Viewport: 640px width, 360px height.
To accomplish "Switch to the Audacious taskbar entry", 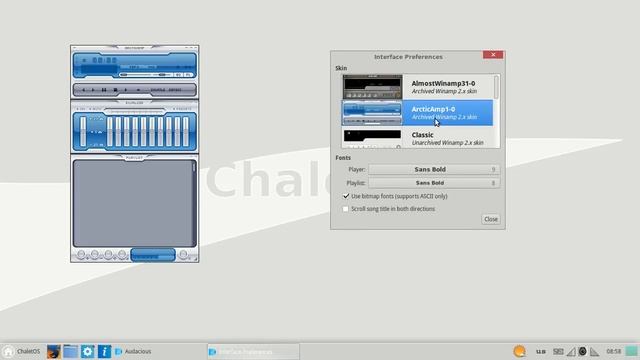I will pyautogui.click(x=159, y=351).
